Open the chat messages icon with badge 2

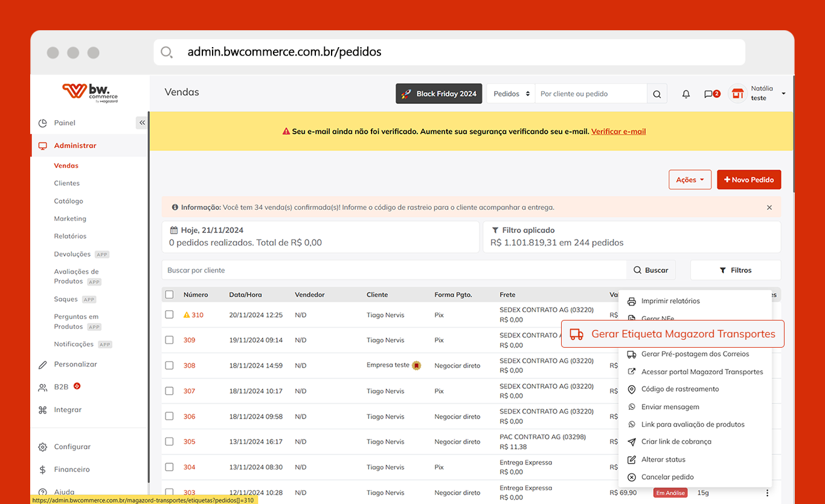point(712,94)
